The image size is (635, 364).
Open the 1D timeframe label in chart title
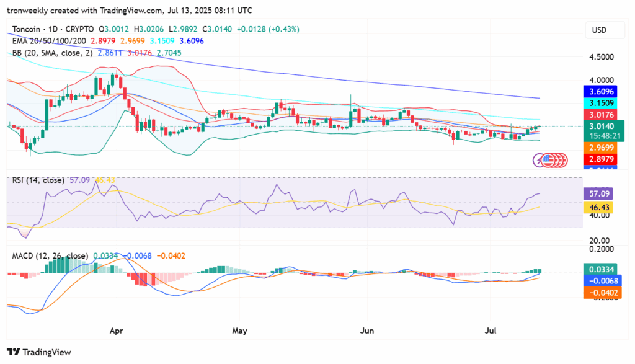(53, 29)
